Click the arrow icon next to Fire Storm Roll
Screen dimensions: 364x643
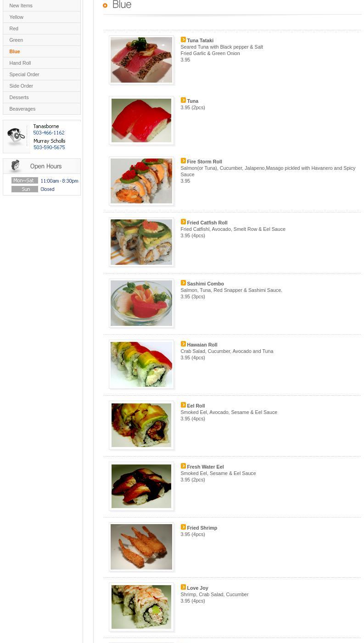pyautogui.click(x=183, y=161)
